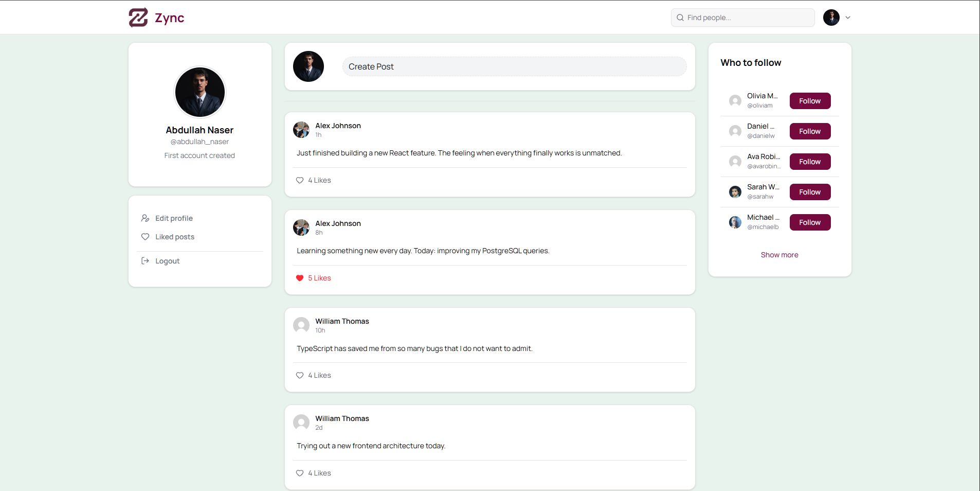Click Olivia M.'s avatar icon
This screenshot has width=980, height=491.
735,100
